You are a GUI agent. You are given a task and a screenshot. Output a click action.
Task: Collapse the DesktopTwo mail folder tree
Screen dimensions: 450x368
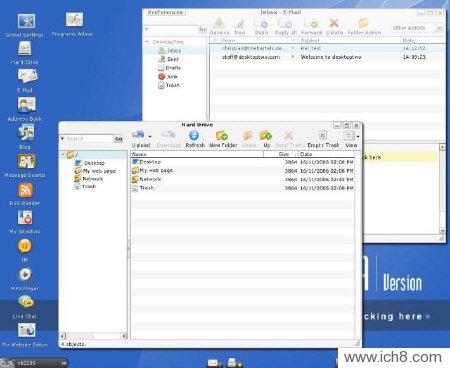pyautogui.click(x=148, y=42)
